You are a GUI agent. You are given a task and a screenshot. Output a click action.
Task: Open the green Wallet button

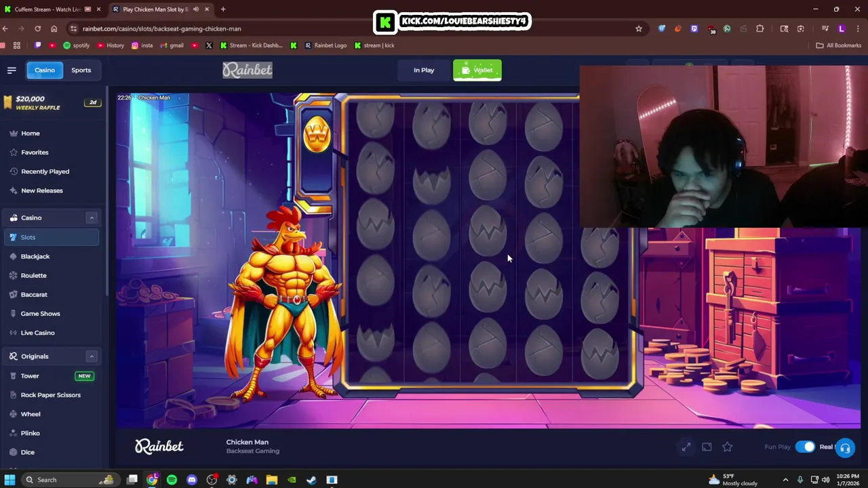477,70
